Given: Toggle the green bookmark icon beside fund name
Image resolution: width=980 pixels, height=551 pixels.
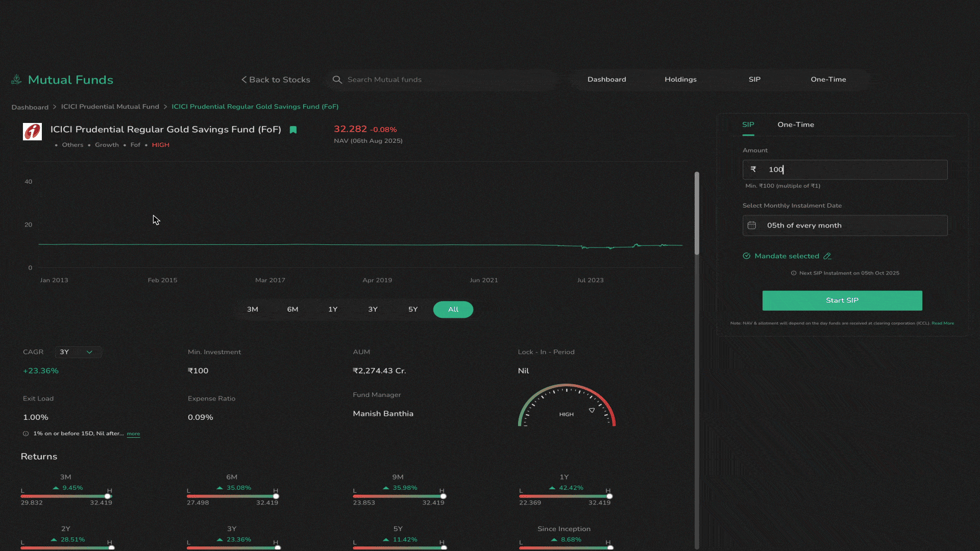Looking at the screenshot, I should [x=293, y=130].
